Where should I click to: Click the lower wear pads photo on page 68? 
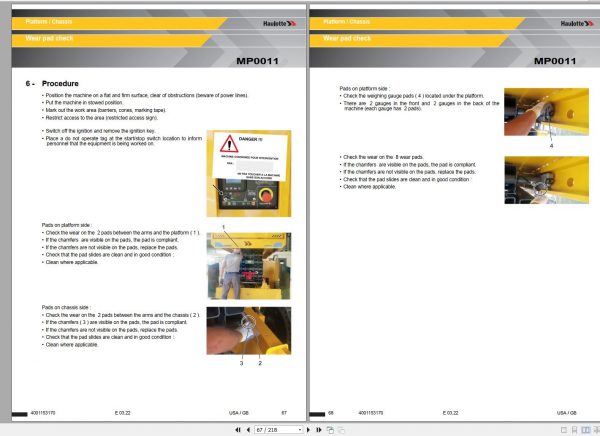point(546,180)
